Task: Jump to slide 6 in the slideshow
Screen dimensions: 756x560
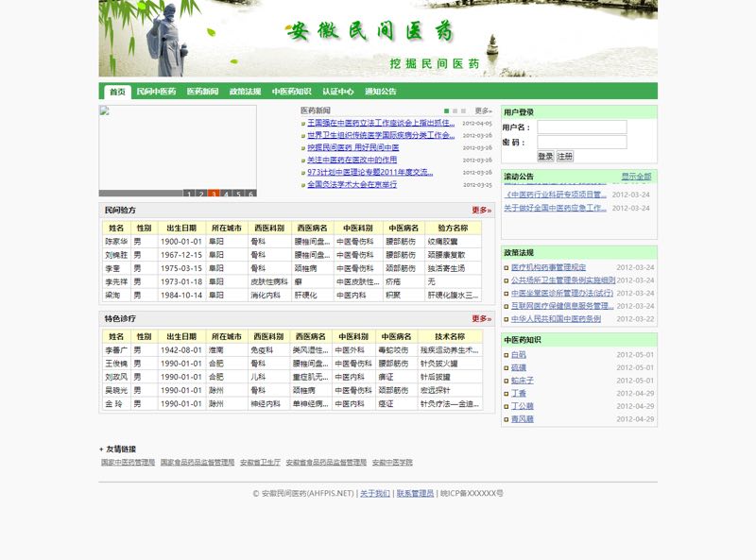Action: tap(250, 194)
